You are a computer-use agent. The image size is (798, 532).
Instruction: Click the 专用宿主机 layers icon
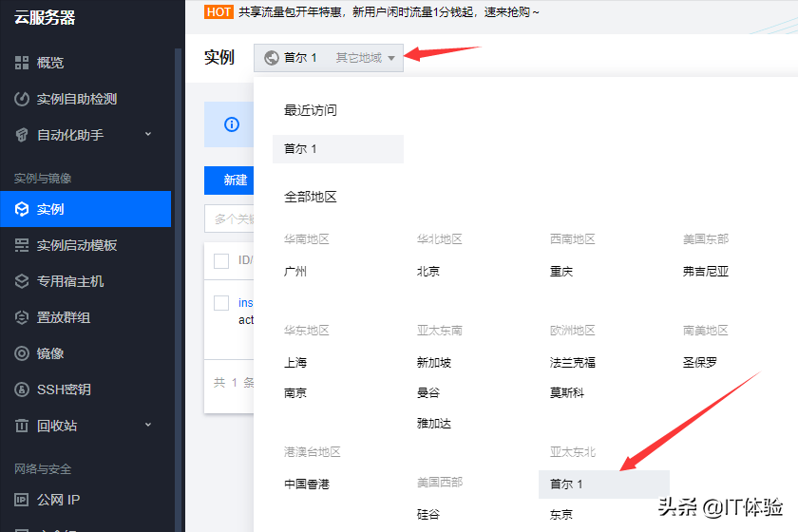(x=22, y=281)
